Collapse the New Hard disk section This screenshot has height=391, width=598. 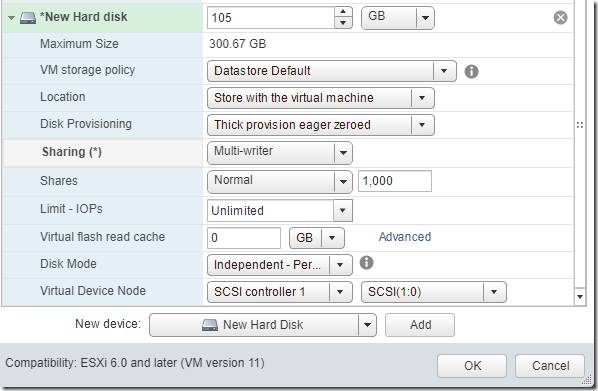click(x=11, y=18)
